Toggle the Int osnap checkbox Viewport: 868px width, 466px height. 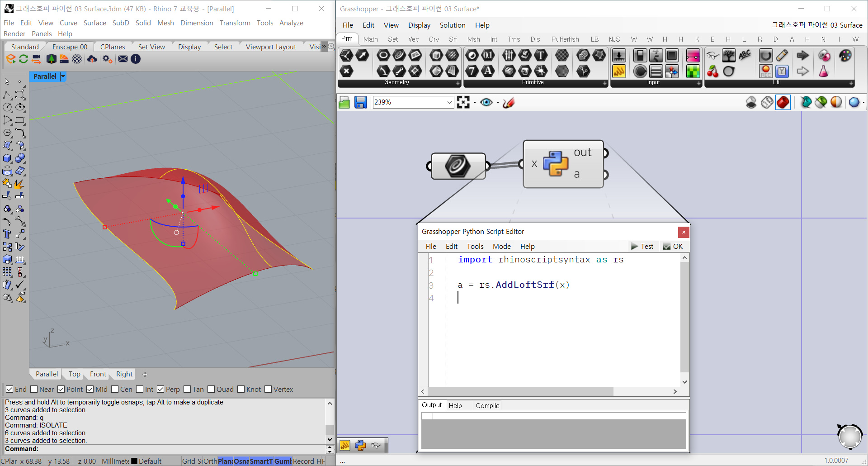140,390
